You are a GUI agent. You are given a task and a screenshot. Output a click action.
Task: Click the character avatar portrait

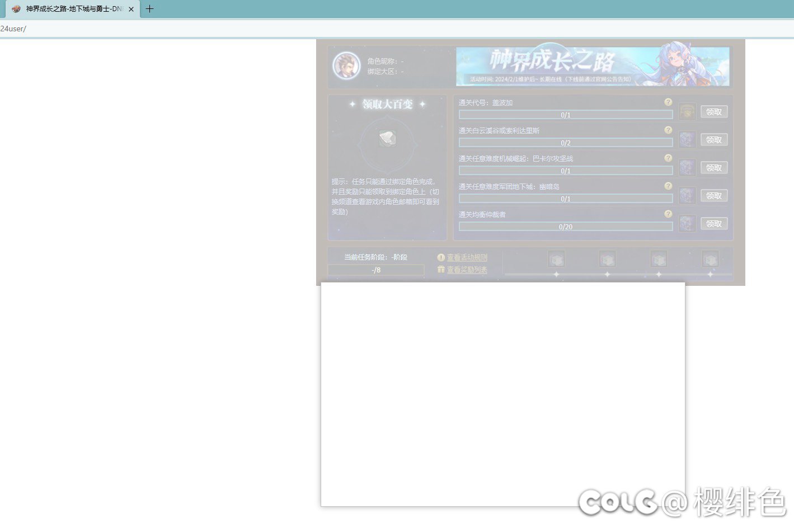click(346, 66)
